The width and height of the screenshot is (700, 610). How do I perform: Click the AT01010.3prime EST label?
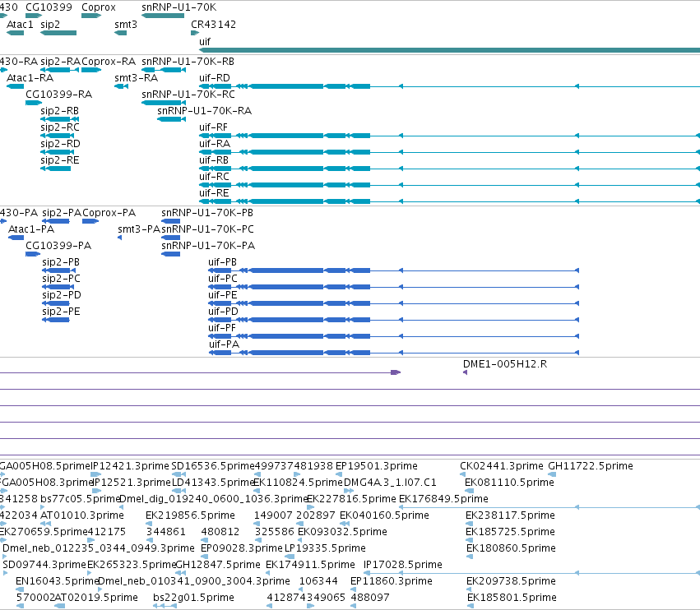[x=81, y=515]
